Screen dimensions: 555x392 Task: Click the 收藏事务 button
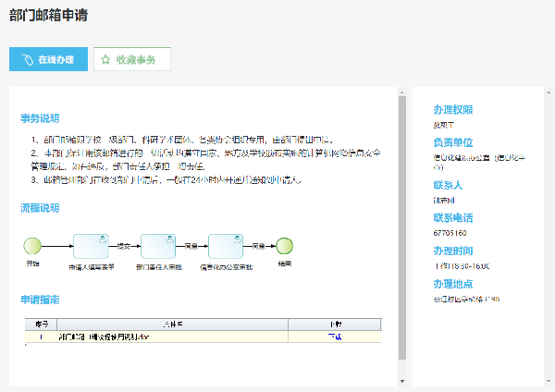(132, 59)
